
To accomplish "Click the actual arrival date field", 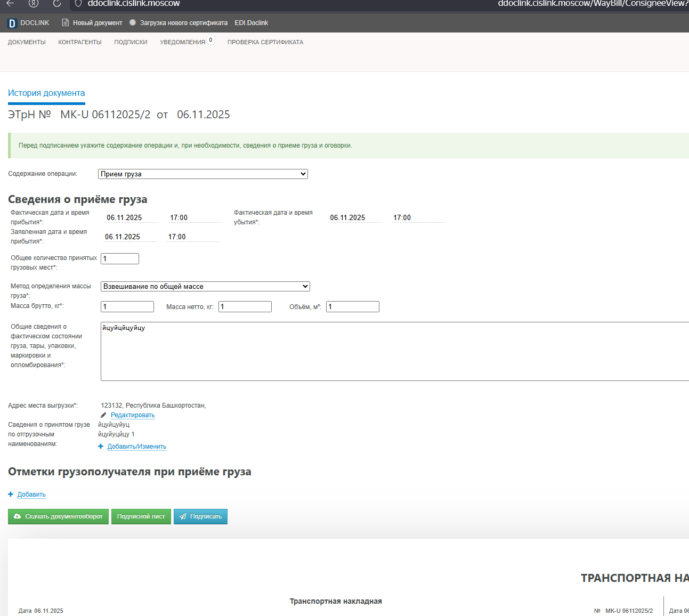I will tap(131, 217).
